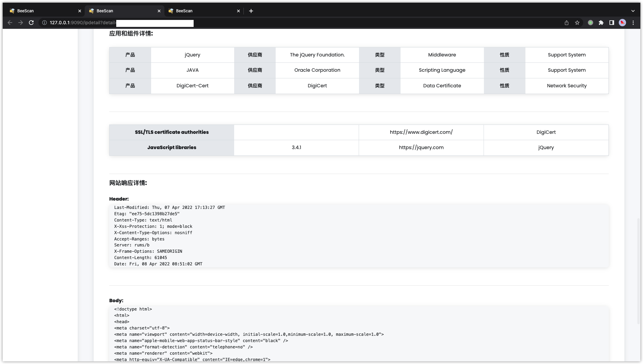Screen dimensions: 643x364
Task: View site information icon in address bar
Action: (x=44, y=23)
